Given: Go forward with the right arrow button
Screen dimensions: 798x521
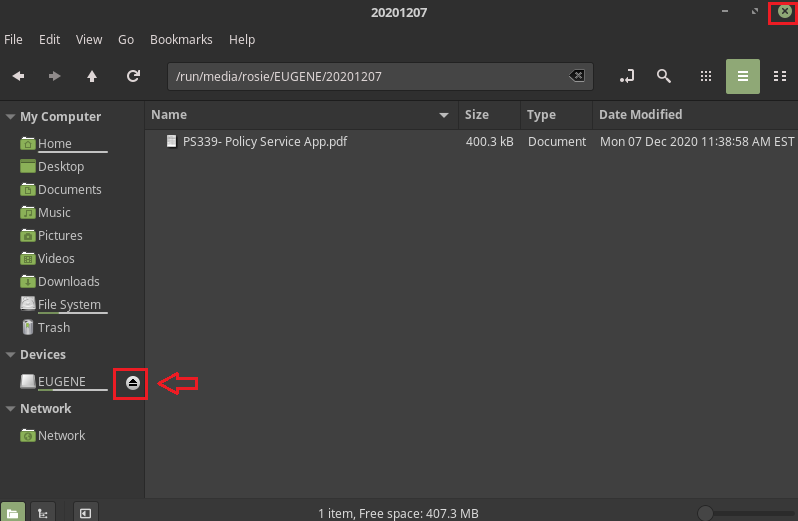Looking at the screenshot, I should (x=54, y=76).
